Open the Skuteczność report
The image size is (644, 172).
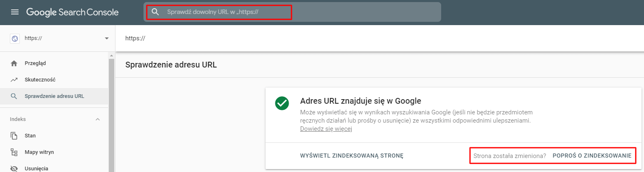(x=54, y=80)
